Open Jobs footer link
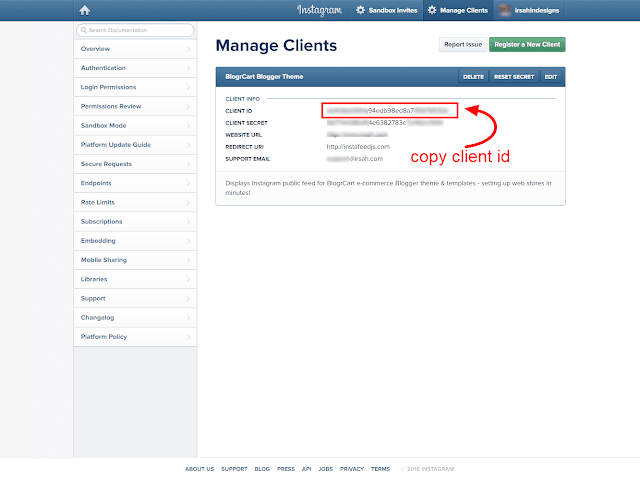The height and width of the screenshot is (480, 640). coord(325,469)
